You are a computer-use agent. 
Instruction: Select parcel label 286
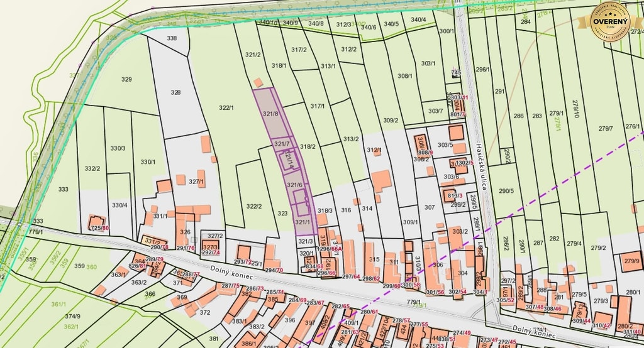pyautogui.click(x=519, y=116)
